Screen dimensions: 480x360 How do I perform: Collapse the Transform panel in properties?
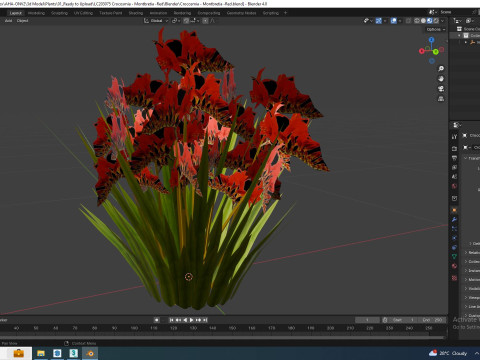(466, 158)
